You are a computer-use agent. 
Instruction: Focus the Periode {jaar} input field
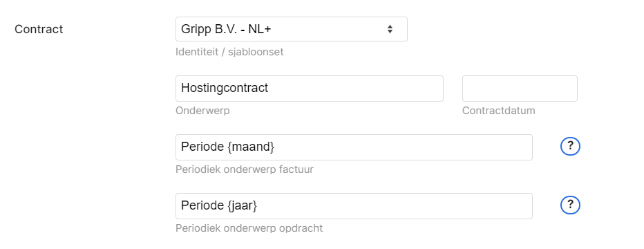pos(354,206)
